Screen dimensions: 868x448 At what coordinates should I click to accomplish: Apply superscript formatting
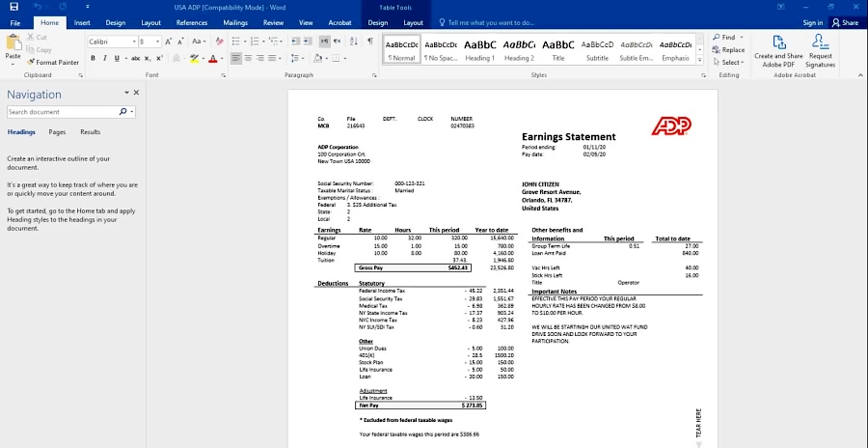(x=159, y=58)
